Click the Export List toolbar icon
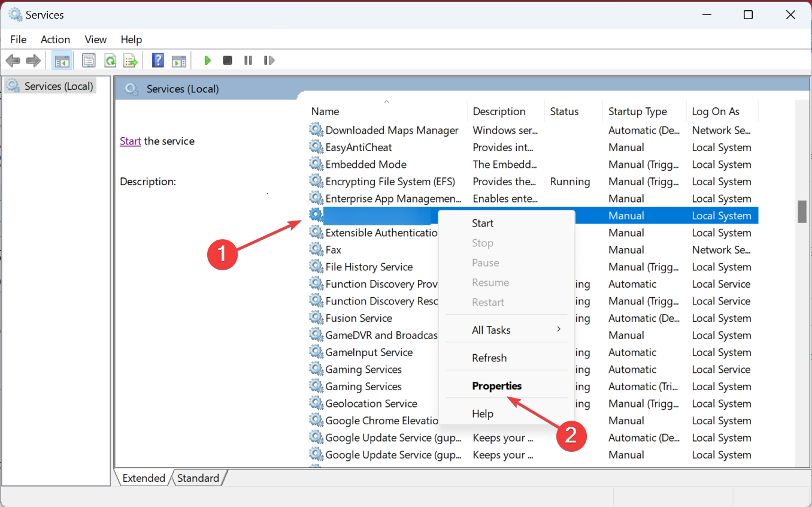The width and height of the screenshot is (812, 507). [131, 61]
